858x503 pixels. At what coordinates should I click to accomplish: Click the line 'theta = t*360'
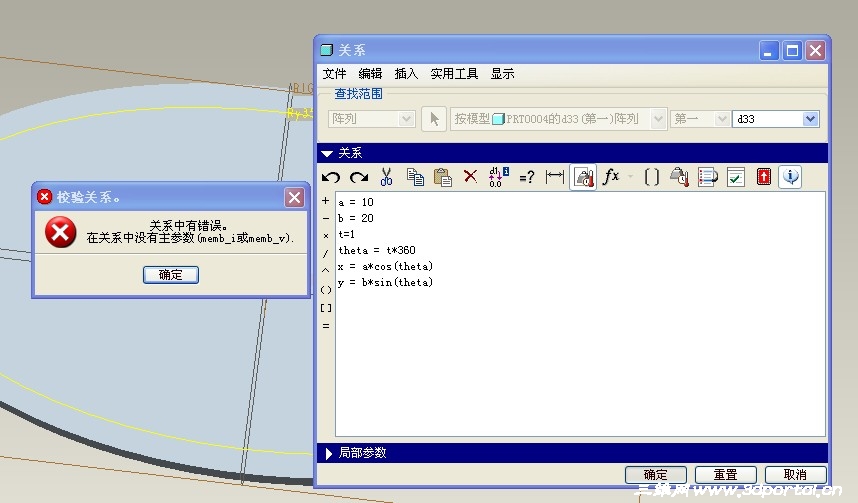point(377,250)
